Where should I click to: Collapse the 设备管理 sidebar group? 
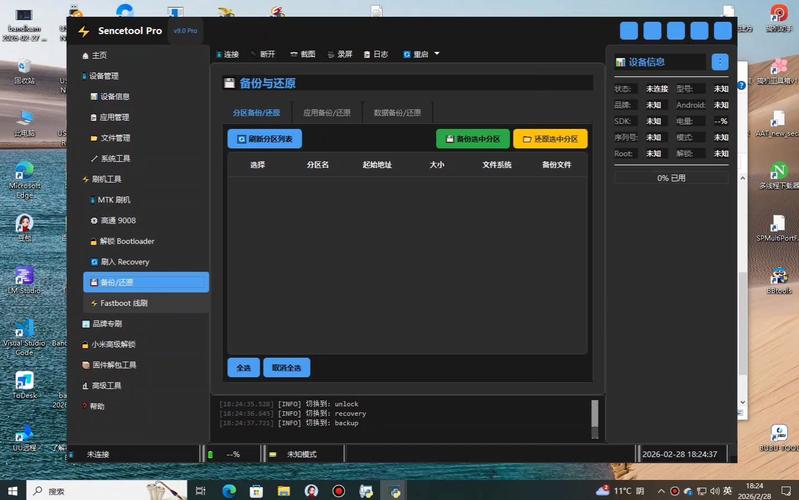[103, 76]
